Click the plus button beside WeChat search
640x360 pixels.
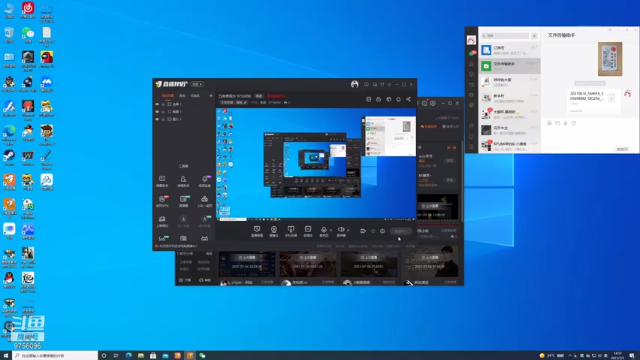534,36
